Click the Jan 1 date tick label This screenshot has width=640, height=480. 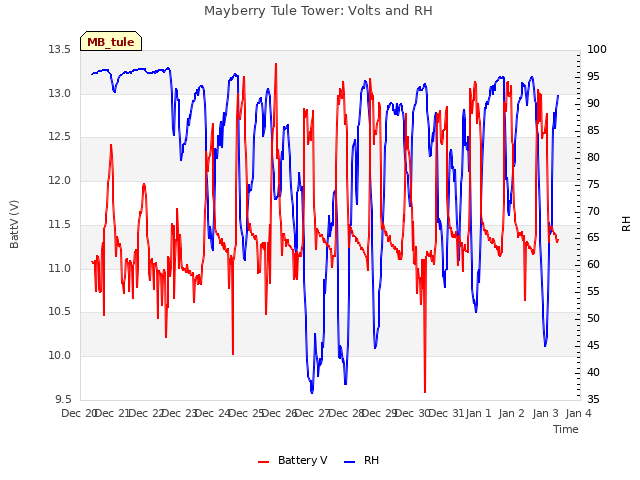[478, 413]
